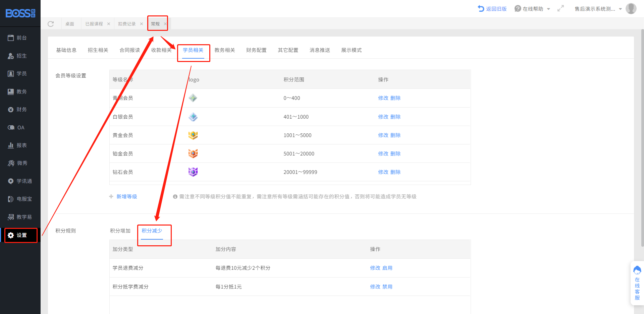Click the 青铜会员 logo badge
This screenshot has height=314, width=644.
(x=193, y=98)
